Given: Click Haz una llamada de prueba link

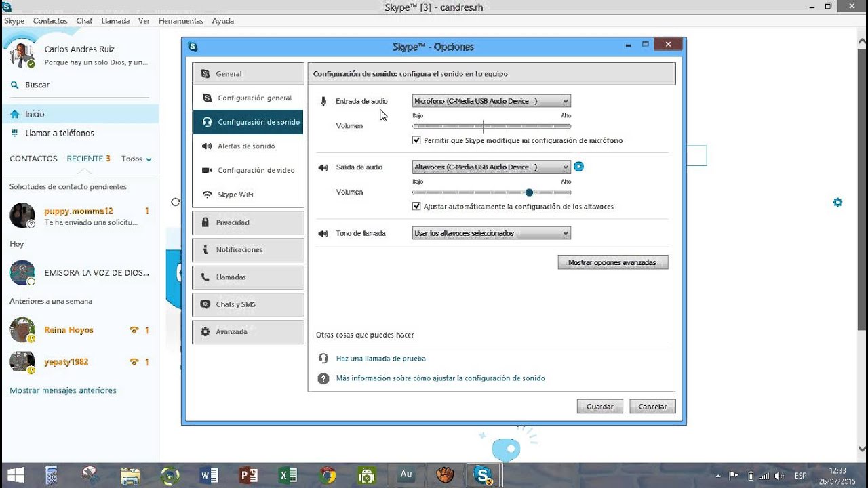Looking at the screenshot, I should click(381, 359).
